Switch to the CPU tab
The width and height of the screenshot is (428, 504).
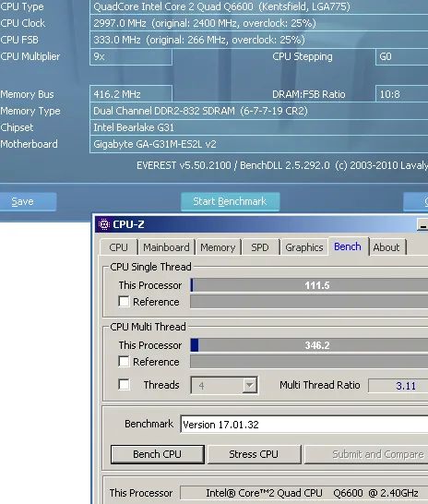(x=118, y=247)
